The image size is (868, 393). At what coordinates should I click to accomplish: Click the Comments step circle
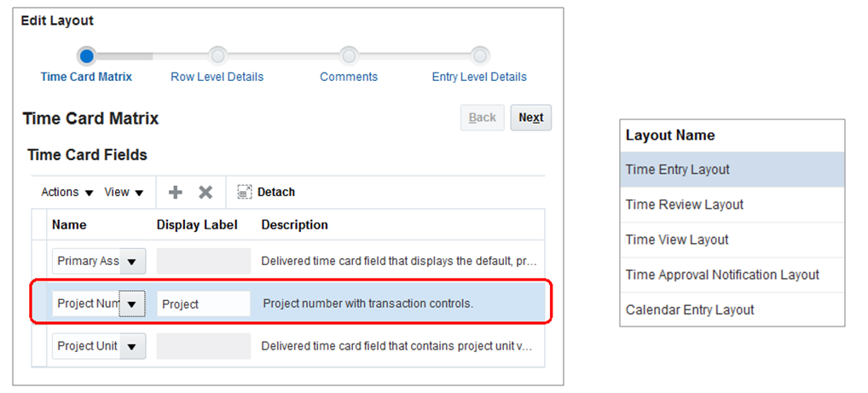tap(349, 55)
